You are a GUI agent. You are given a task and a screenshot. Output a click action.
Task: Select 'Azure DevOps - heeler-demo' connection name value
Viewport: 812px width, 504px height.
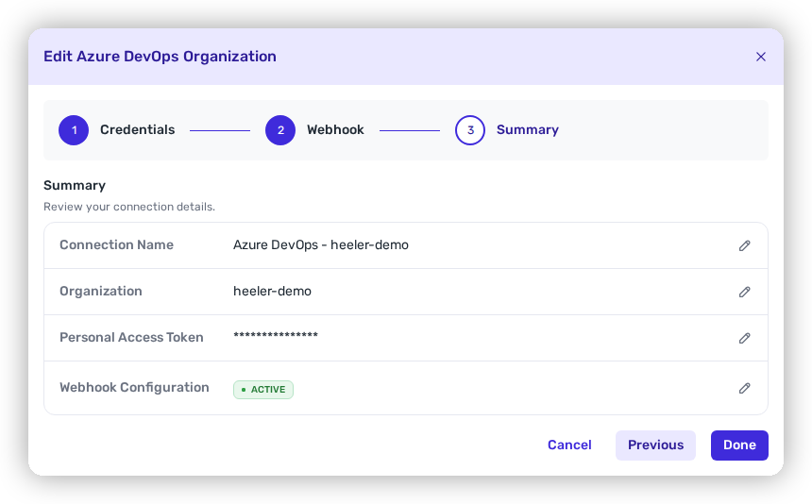point(321,244)
